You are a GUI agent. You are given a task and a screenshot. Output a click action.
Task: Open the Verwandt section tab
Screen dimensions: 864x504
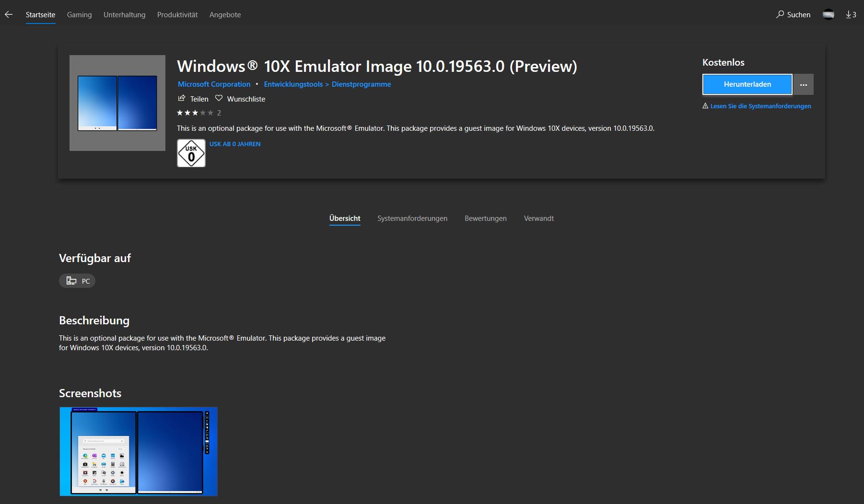click(539, 218)
